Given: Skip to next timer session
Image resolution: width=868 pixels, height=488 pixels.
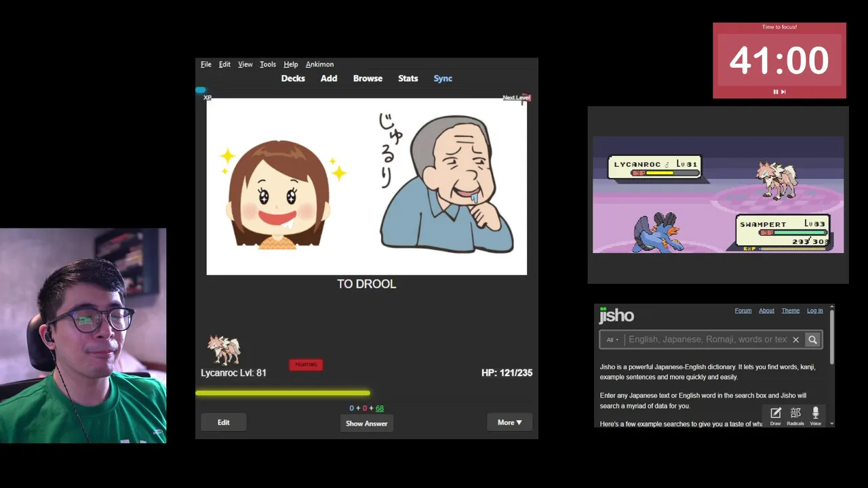Looking at the screenshot, I should (x=783, y=91).
